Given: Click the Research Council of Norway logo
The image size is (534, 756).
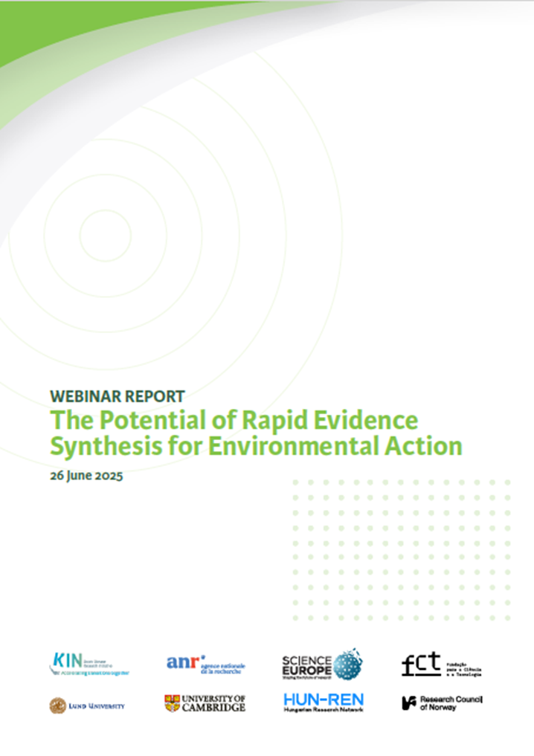Looking at the screenshot, I should (442, 702).
